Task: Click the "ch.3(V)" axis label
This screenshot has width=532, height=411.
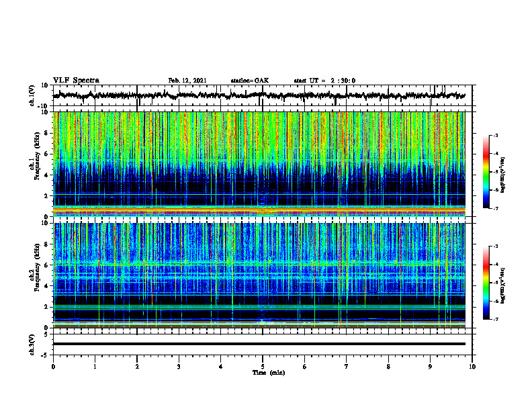Action: click(32, 345)
